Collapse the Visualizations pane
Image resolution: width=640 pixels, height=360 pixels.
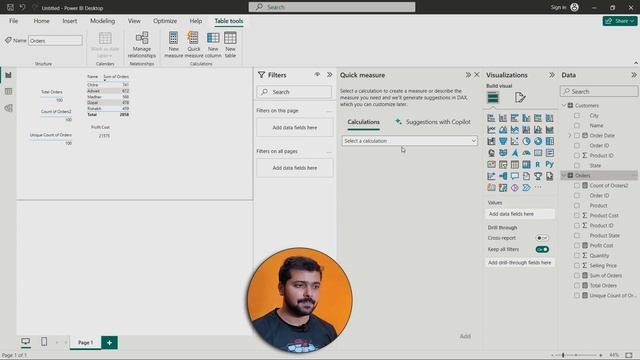[x=552, y=75]
